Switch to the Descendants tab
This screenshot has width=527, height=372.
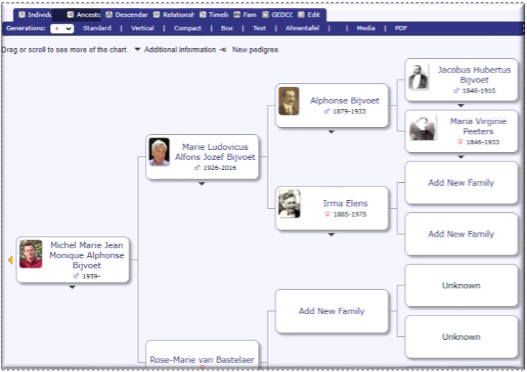click(x=127, y=14)
